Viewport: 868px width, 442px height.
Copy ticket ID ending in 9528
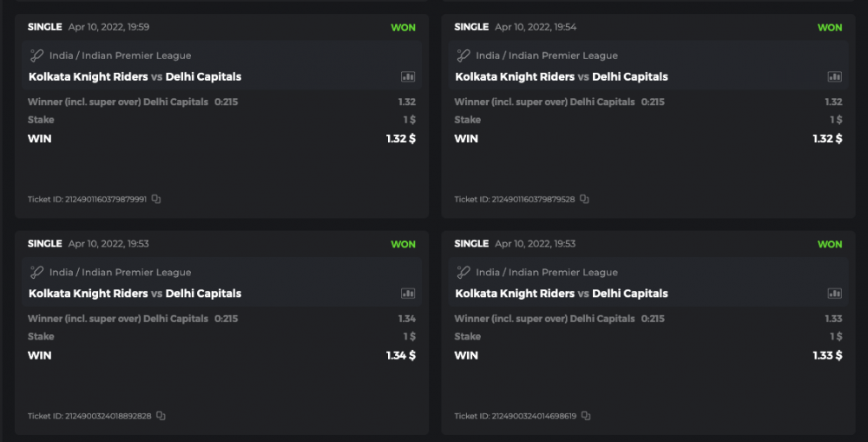584,199
